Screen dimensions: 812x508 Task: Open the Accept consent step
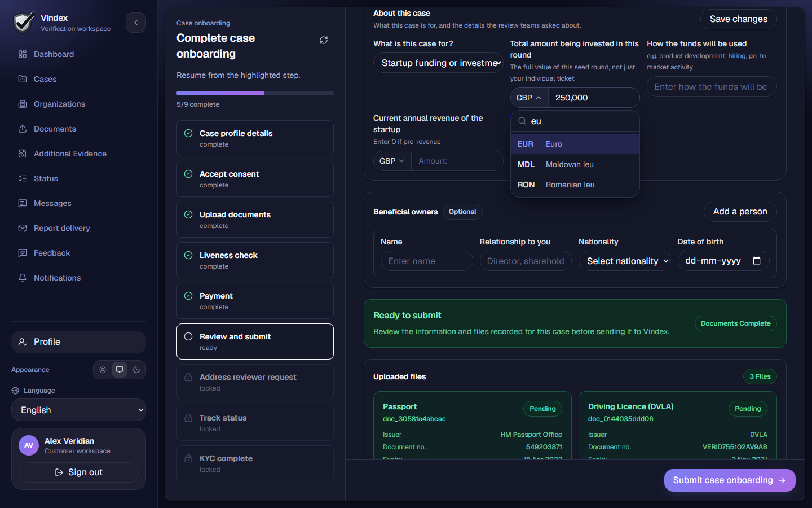coord(255,179)
